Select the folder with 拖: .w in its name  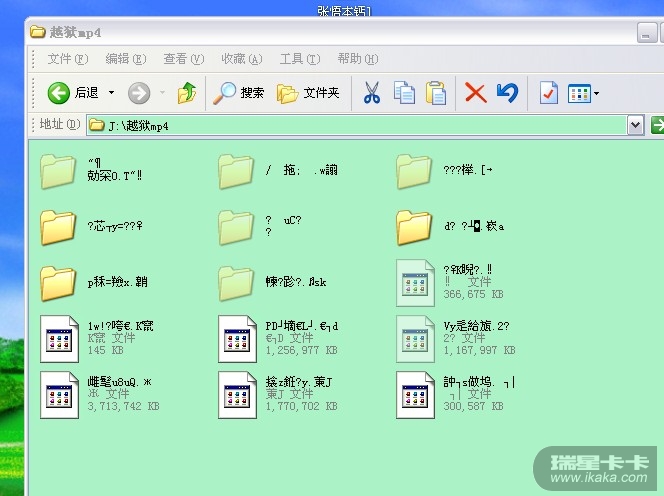pos(236,171)
